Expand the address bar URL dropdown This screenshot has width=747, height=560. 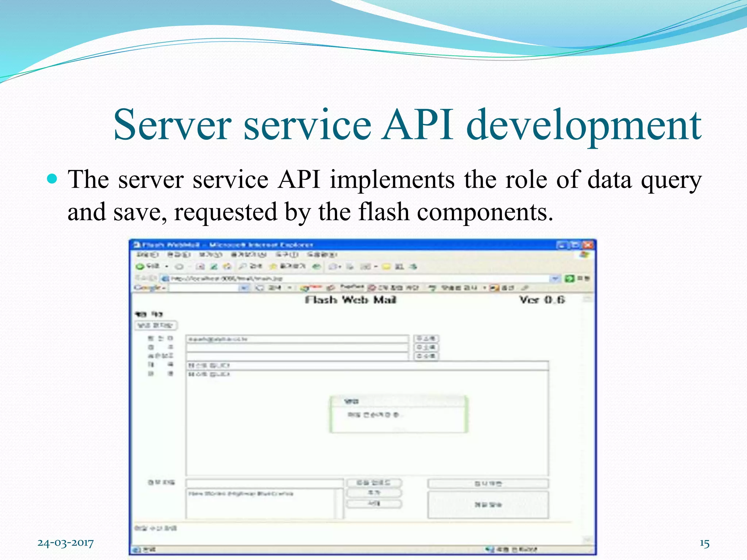555,279
